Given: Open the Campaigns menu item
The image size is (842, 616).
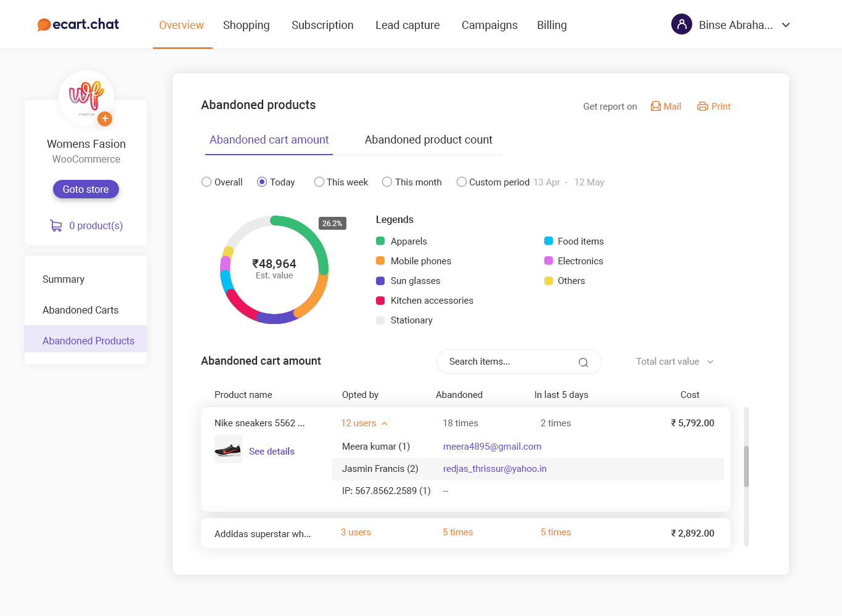Looking at the screenshot, I should click(489, 25).
